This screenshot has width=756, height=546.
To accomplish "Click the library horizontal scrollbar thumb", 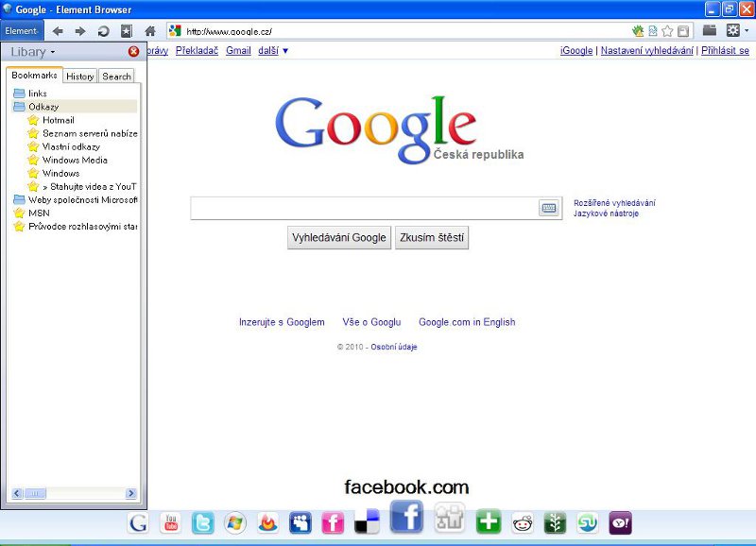I will point(35,493).
